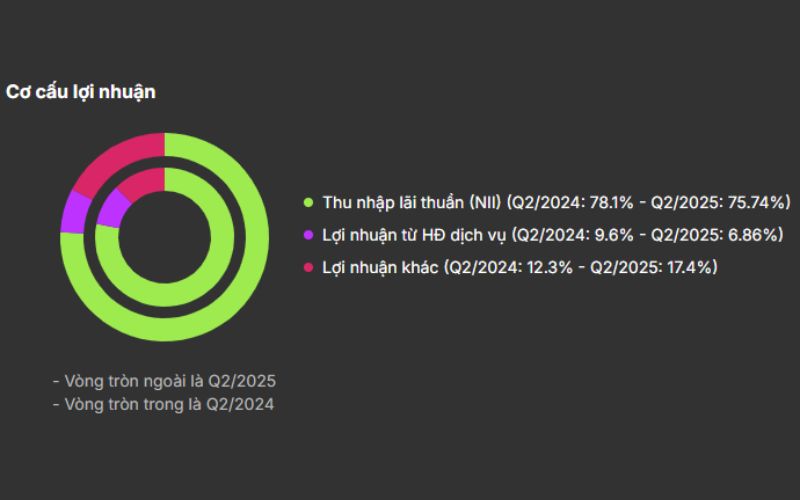Click the "Q2/2025: 75.74%" value in the legend
Screen dimensions: 800x500
tap(720, 203)
